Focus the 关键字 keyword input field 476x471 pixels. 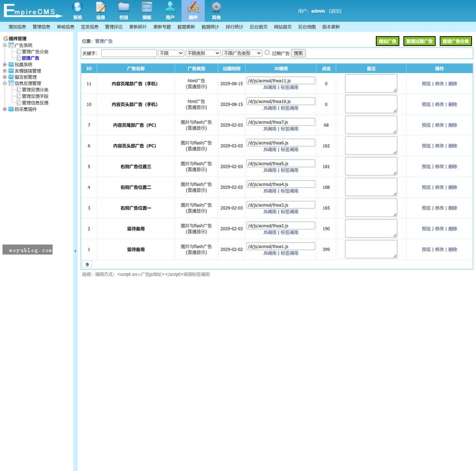129,53
